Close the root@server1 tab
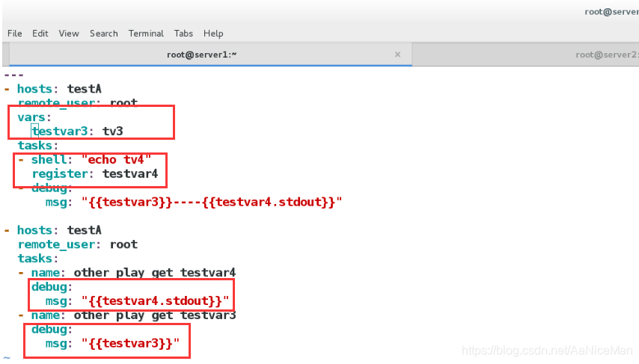This screenshot has height=364, width=639. [397, 55]
